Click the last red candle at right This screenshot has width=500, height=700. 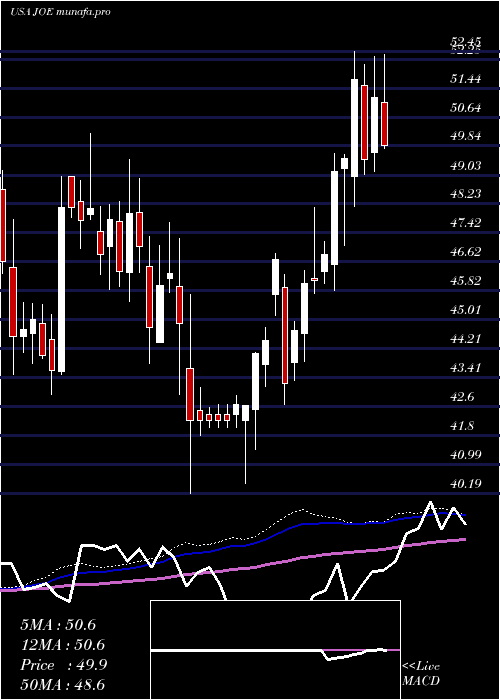pyautogui.click(x=384, y=124)
